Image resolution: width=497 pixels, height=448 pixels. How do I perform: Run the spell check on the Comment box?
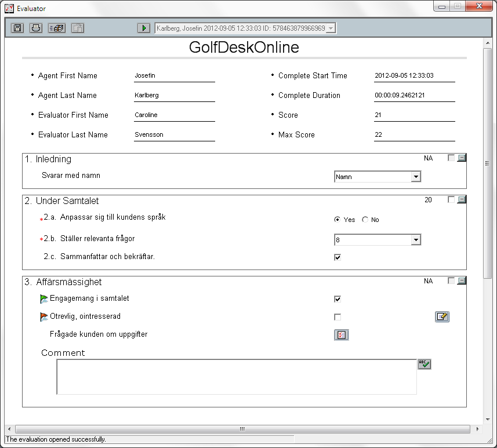coord(424,364)
